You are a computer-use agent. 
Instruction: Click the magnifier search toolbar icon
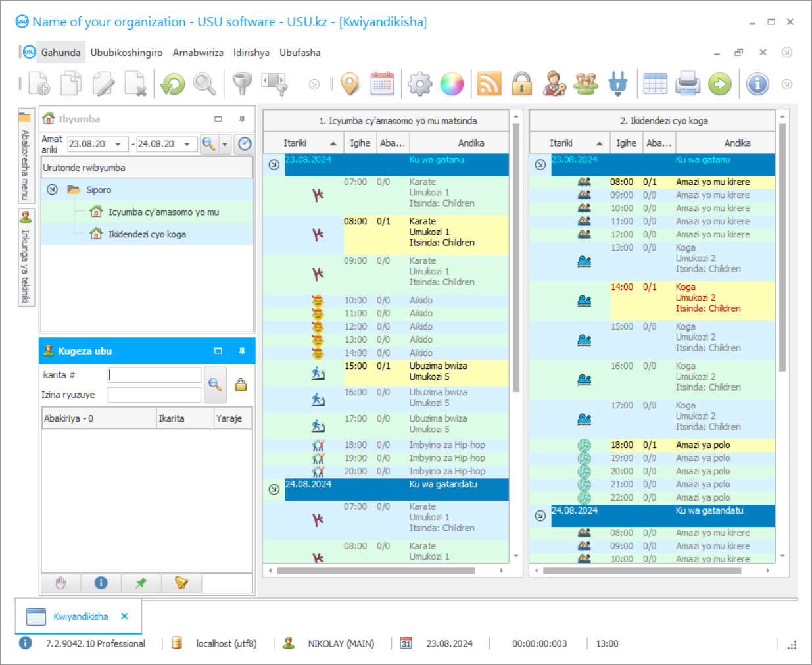click(x=204, y=84)
